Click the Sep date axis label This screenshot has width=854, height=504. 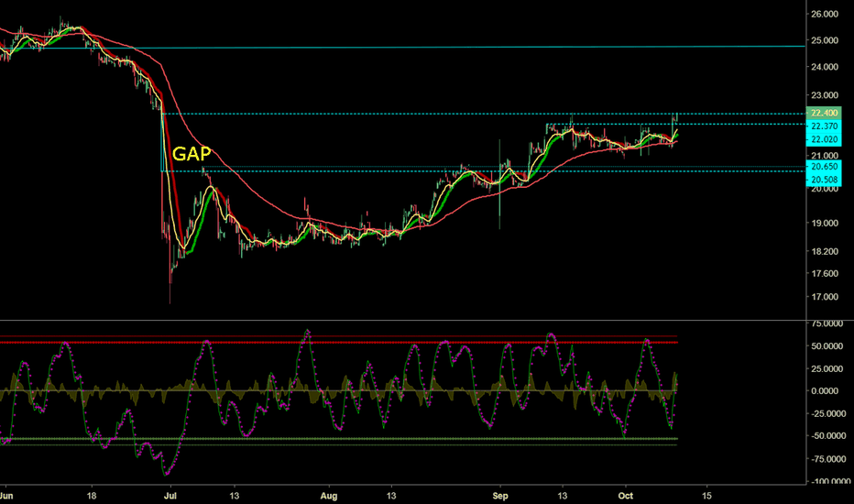click(x=500, y=496)
